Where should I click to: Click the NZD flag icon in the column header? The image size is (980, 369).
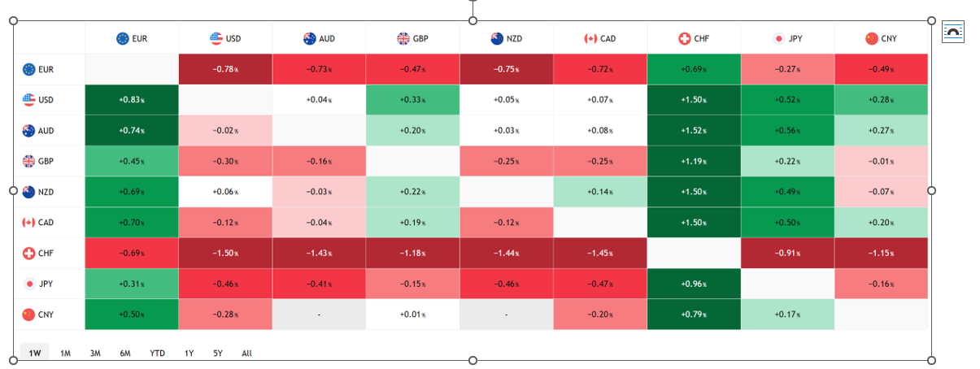pos(497,38)
